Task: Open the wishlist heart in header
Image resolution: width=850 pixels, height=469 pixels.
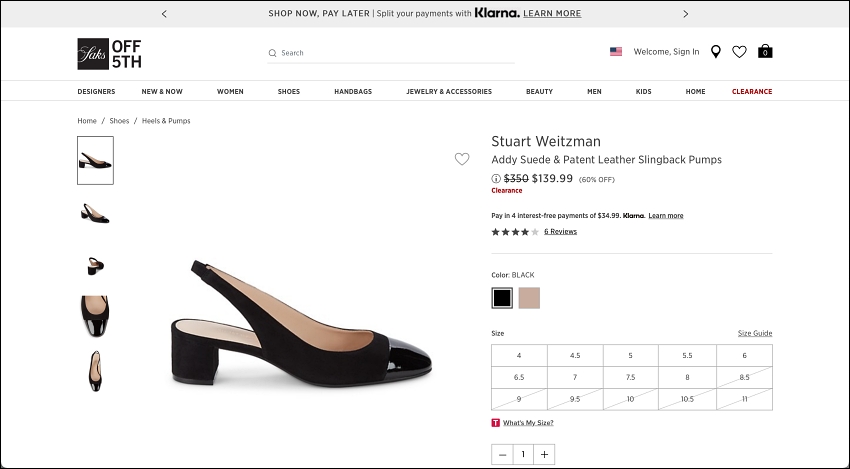Action: tap(739, 52)
